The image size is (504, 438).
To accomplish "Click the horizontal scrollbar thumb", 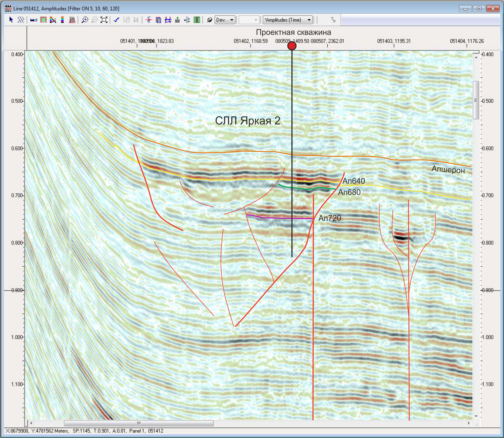I will tap(139, 423).
